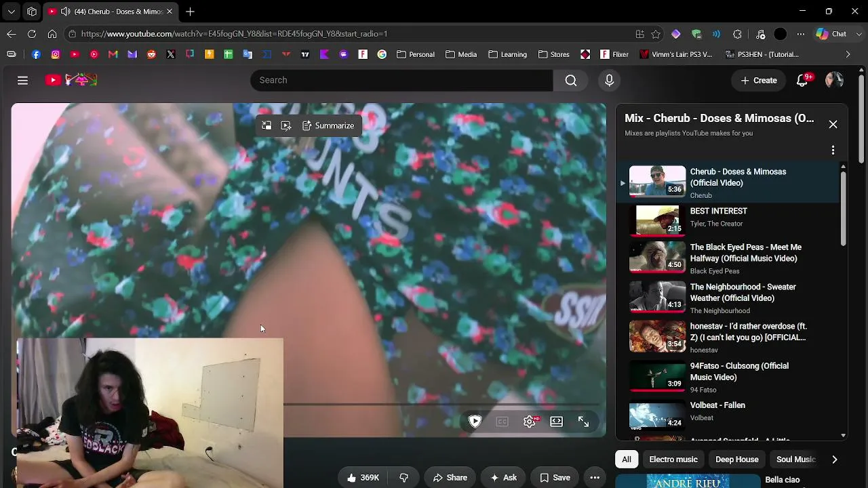Play BEST INTEREST by Tyler, The Creator
This screenshot has height=488, width=868.
pos(728,220)
